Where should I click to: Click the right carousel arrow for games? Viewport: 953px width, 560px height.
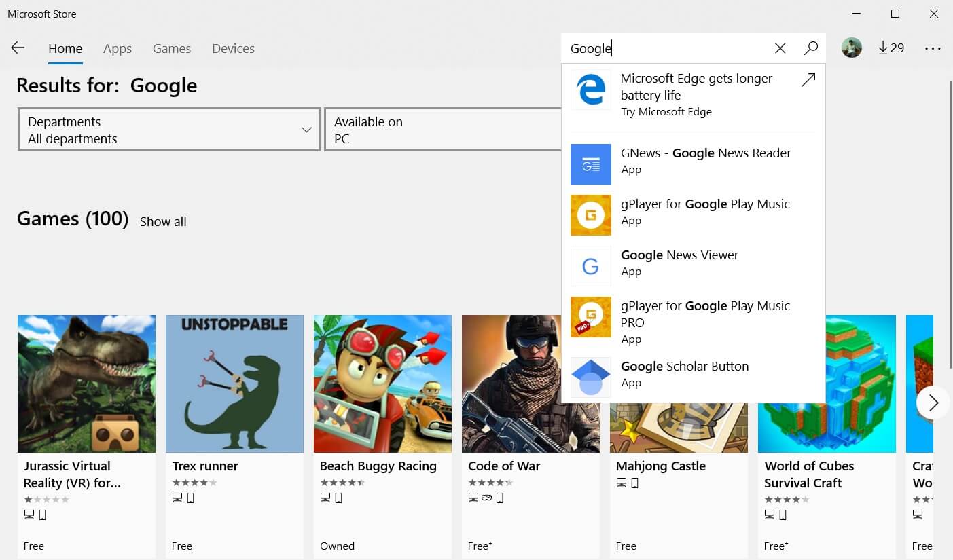[x=932, y=403]
